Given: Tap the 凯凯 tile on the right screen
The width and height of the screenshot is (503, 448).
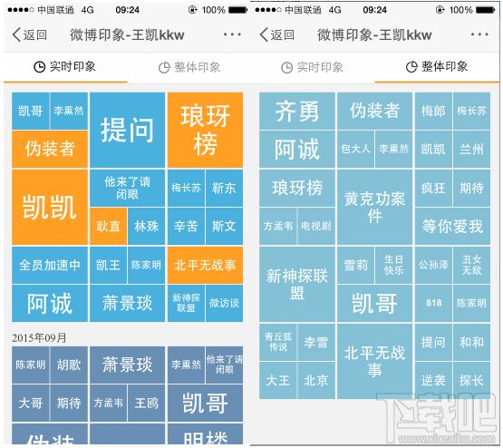Looking at the screenshot, I should [x=433, y=149].
